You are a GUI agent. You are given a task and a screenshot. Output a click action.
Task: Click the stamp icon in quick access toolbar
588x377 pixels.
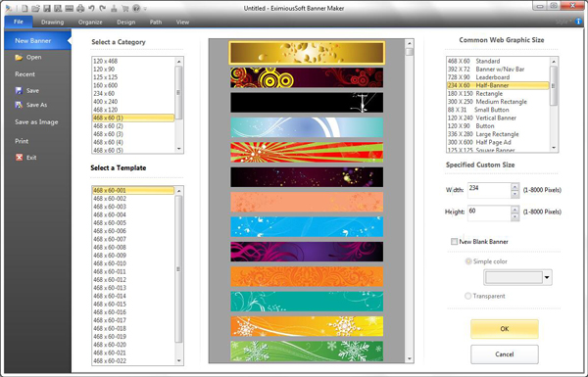114,8
